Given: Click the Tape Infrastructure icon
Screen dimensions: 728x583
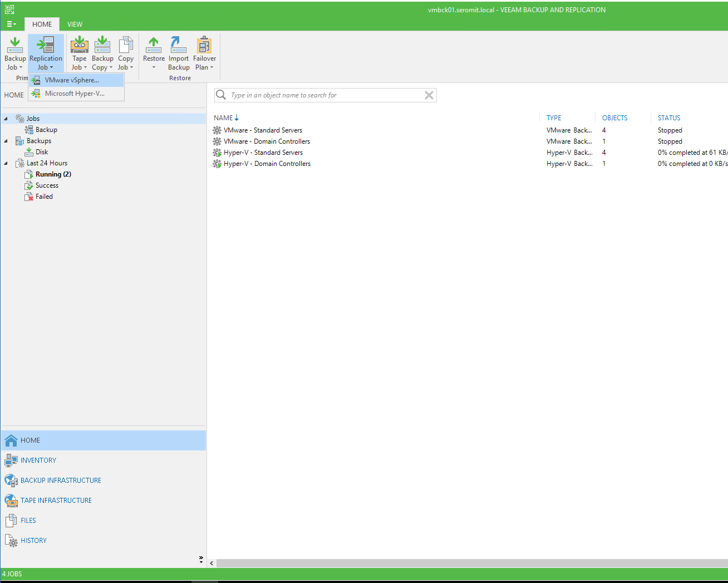Looking at the screenshot, I should (x=11, y=501).
